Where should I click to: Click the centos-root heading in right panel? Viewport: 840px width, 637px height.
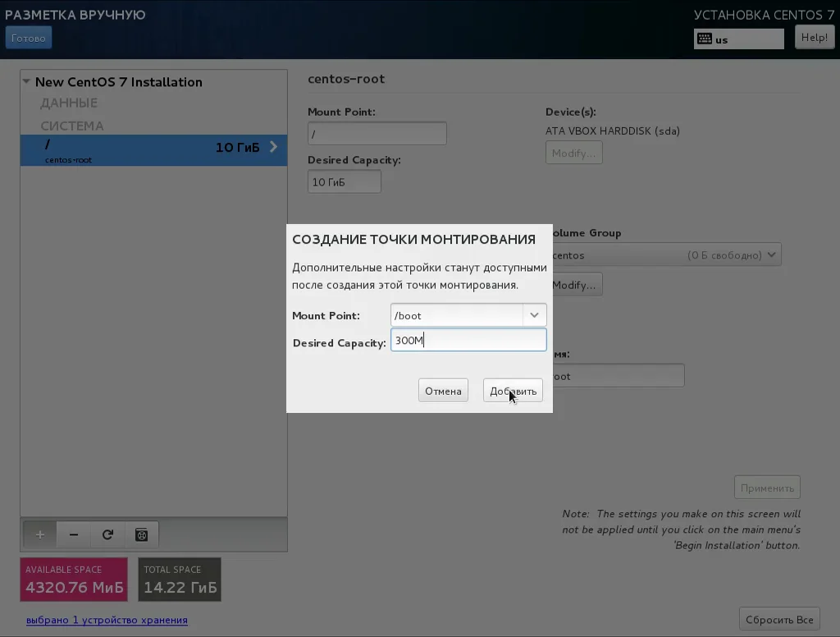346,79
